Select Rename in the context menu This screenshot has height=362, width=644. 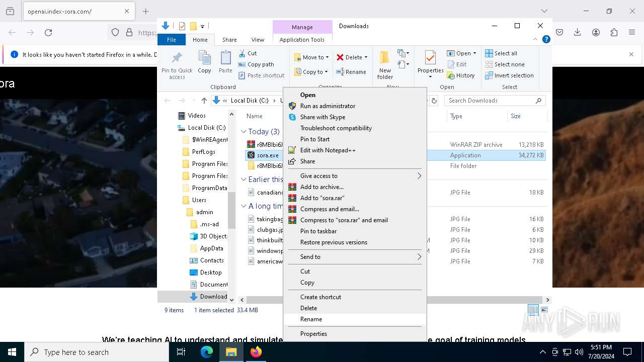click(355, 319)
